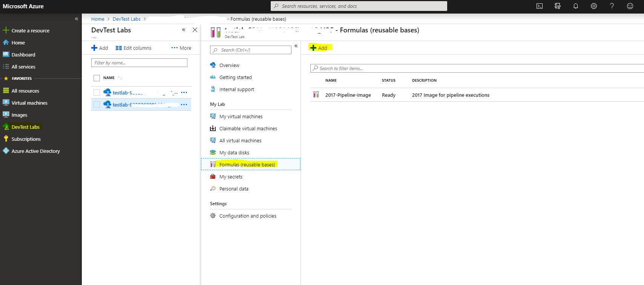Click the Getting started cloud icon

tap(213, 77)
